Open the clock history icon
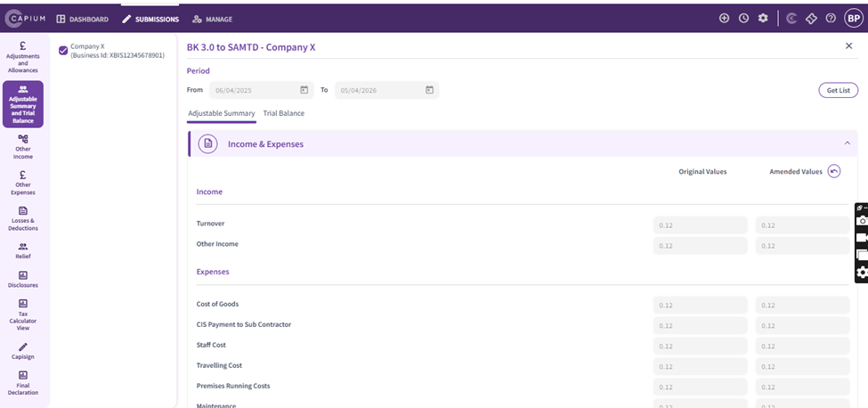The image size is (868, 408). click(x=743, y=19)
